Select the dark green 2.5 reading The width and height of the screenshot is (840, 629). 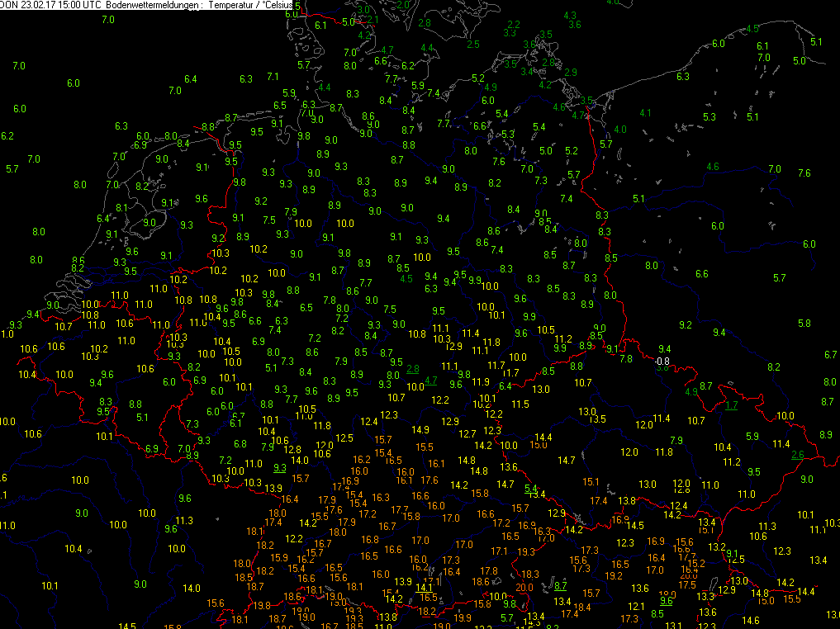(x=473, y=44)
